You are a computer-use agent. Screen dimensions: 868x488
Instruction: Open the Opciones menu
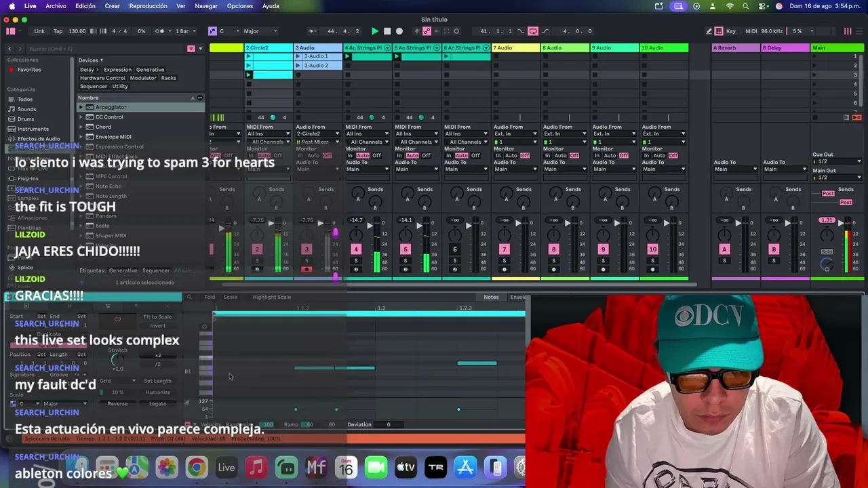[240, 6]
